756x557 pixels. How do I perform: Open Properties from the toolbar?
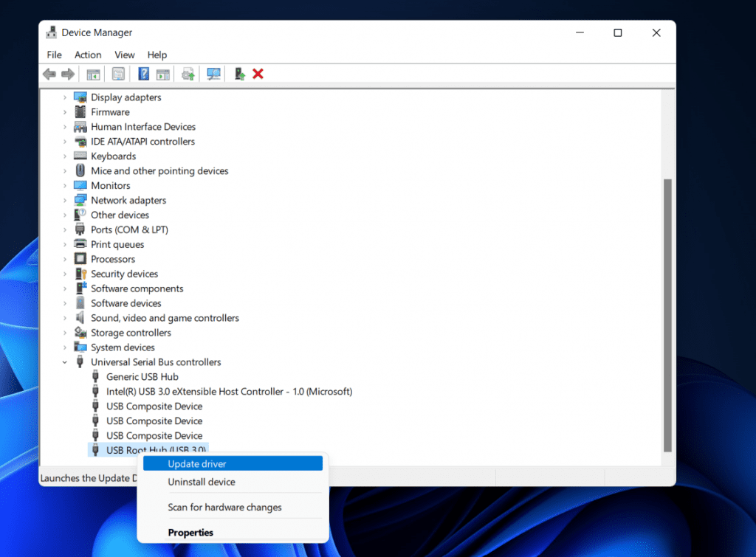coord(117,73)
